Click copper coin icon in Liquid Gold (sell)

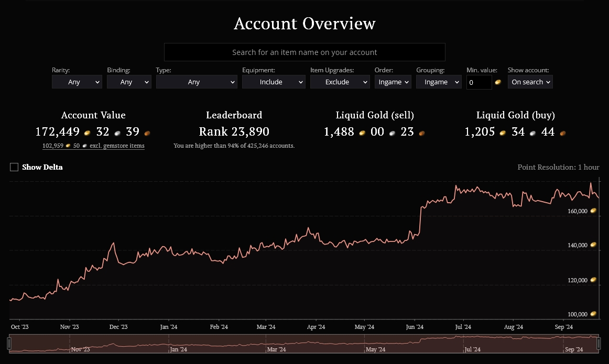click(x=422, y=133)
